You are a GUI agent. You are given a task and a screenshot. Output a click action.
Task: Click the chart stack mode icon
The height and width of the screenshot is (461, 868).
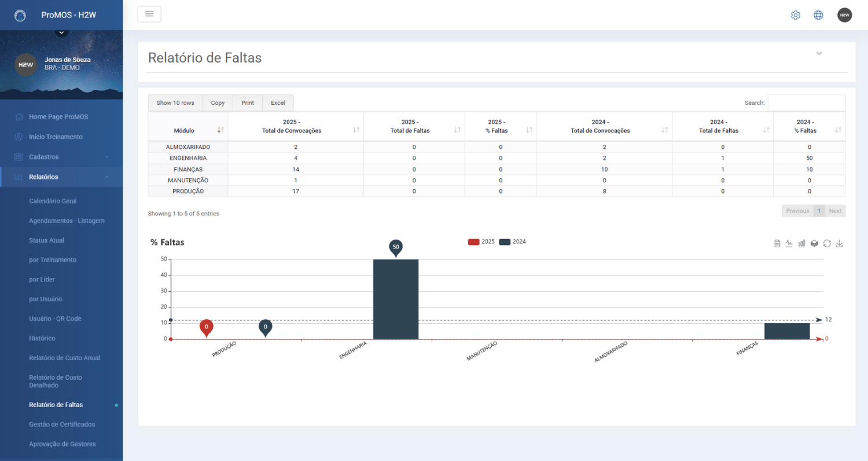click(x=814, y=243)
